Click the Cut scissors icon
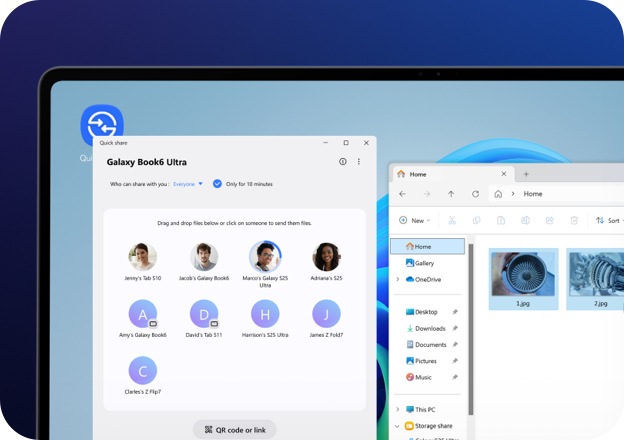The width and height of the screenshot is (624, 440). [452, 220]
